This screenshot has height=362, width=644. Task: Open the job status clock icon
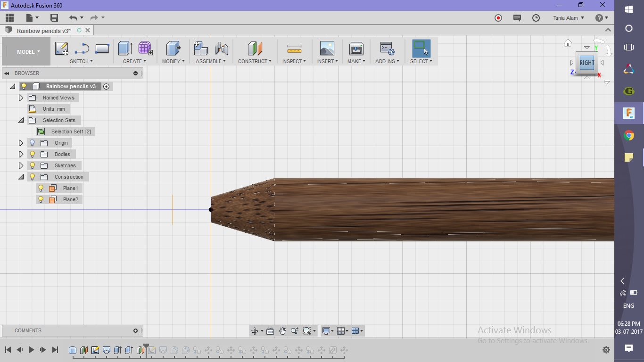coord(536,18)
